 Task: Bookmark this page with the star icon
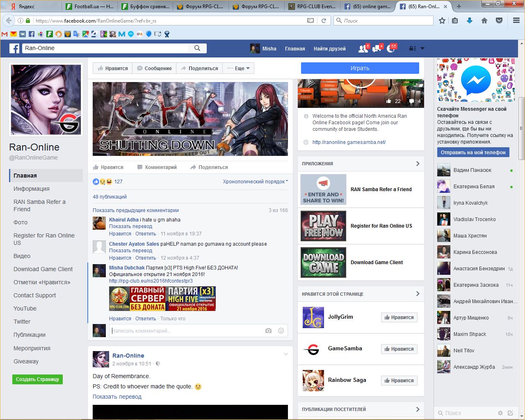[442, 21]
